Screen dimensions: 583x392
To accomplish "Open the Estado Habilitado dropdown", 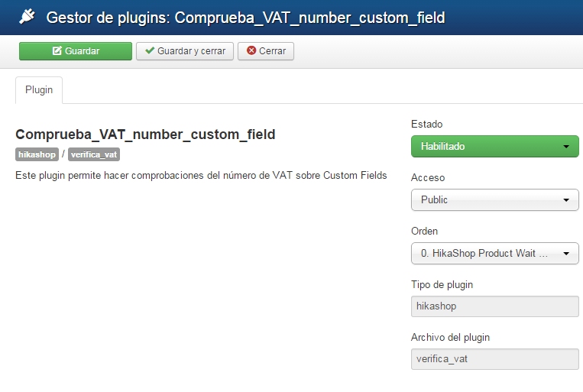I will [494, 146].
